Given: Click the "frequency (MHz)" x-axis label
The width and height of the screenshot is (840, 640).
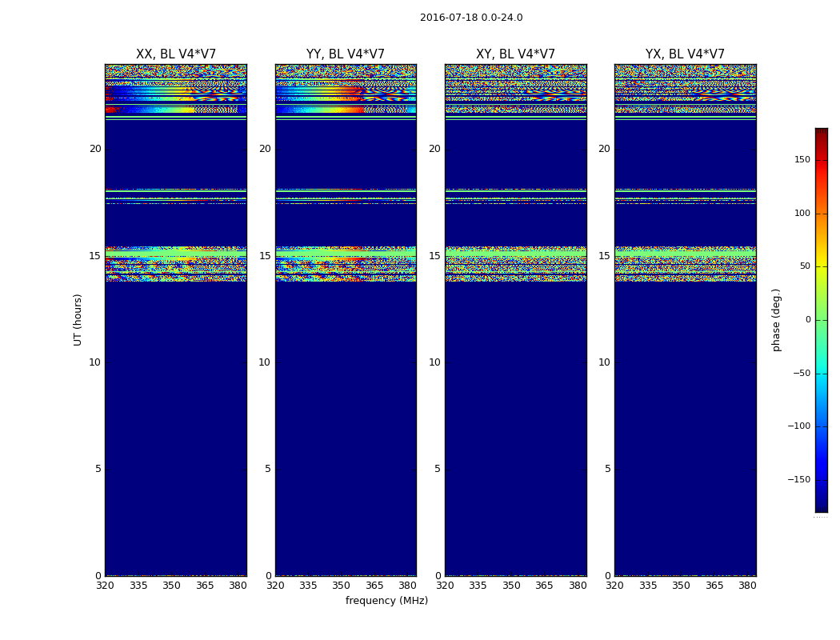Looking at the screenshot, I should pyautogui.click(x=386, y=601).
